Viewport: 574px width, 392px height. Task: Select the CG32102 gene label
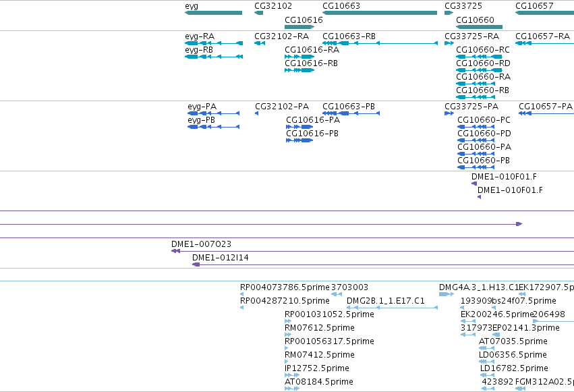[273, 6]
